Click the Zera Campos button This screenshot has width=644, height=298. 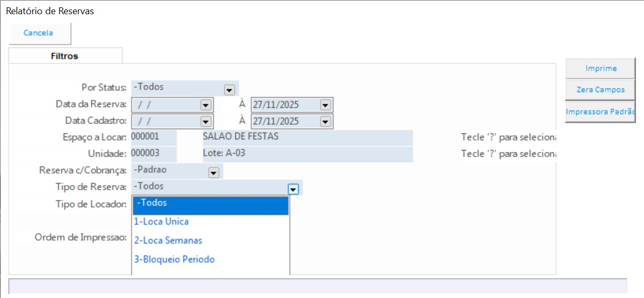point(600,90)
